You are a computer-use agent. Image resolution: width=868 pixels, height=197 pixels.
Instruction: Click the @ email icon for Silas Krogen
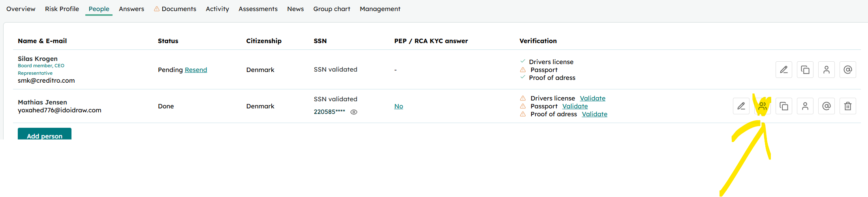[x=848, y=70]
